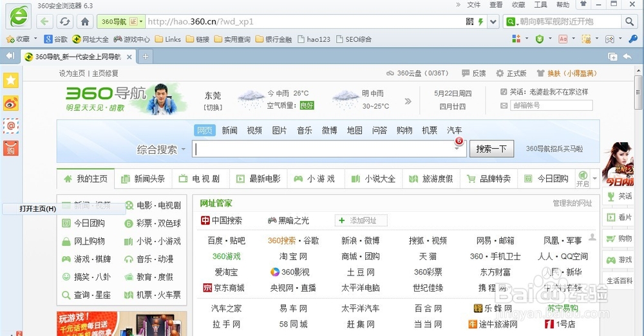
Task: Close the 360导航 tab
Action: tap(129, 57)
